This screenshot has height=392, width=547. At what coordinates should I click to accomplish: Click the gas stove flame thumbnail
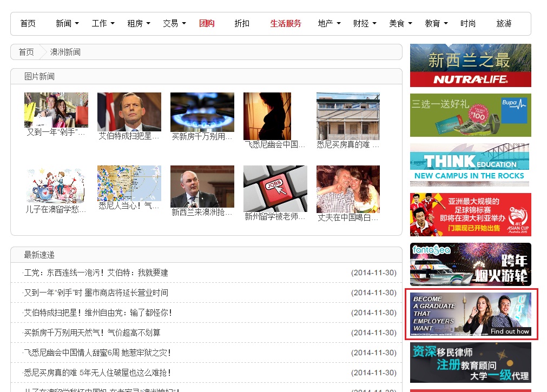pyautogui.click(x=202, y=111)
